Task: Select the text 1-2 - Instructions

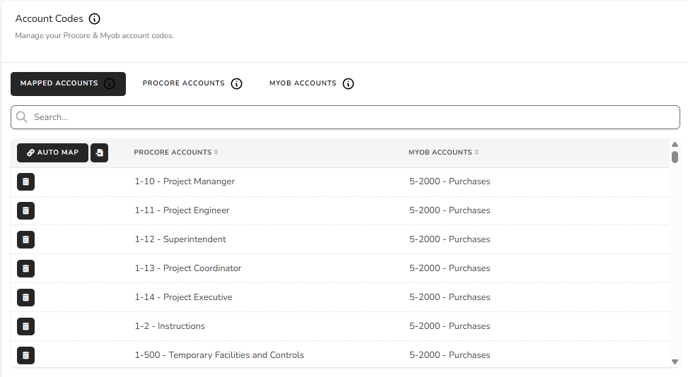Action: 170,326
